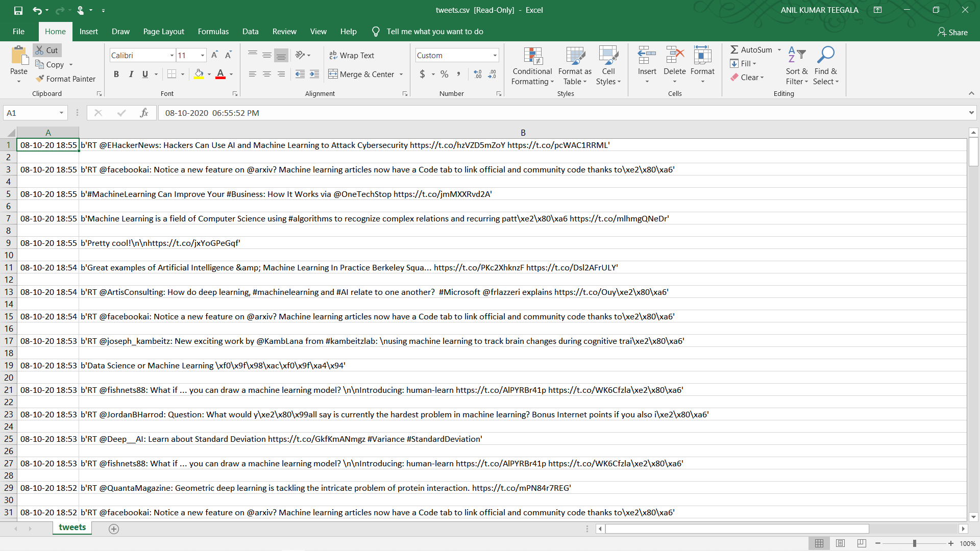Click the Delete cells icon
The height and width of the screenshot is (551, 980).
pyautogui.click(x=675, y=55)
